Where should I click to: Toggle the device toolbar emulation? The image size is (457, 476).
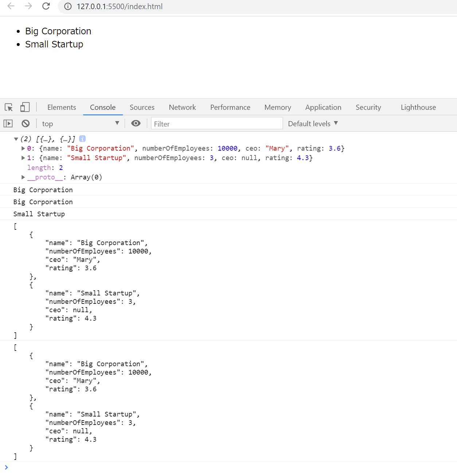pos(24,107)
